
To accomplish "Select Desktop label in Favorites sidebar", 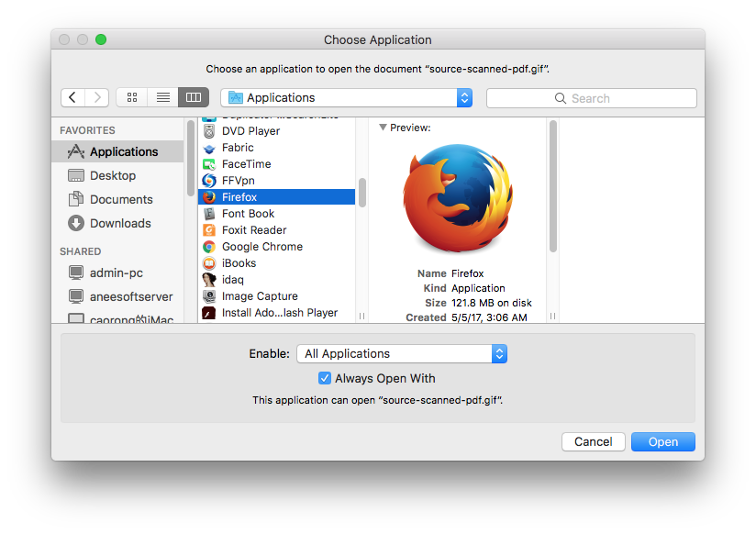I will [113, 175].
